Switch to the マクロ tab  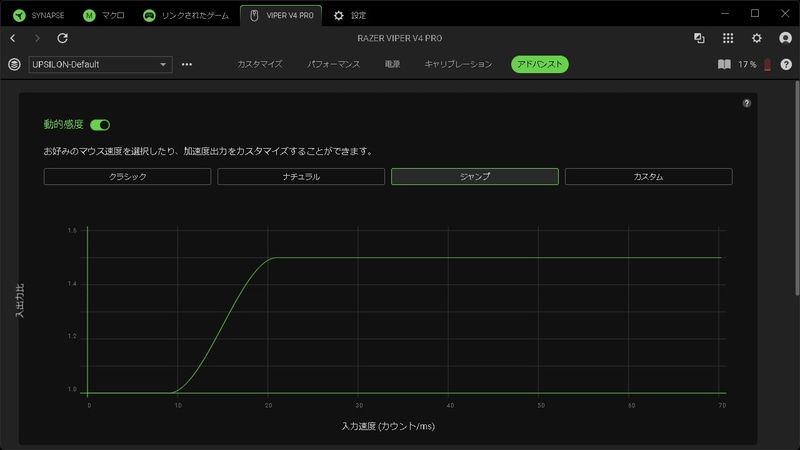104,15
